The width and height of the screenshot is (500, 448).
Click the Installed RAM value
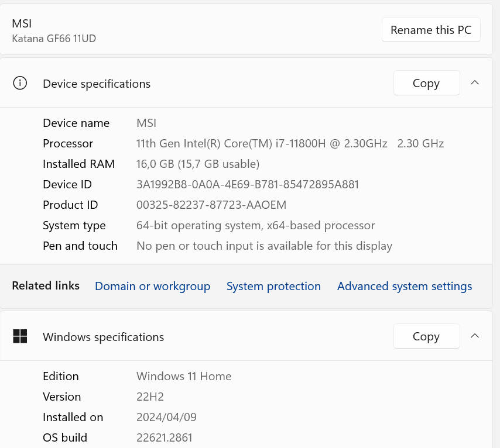[198, 164]
